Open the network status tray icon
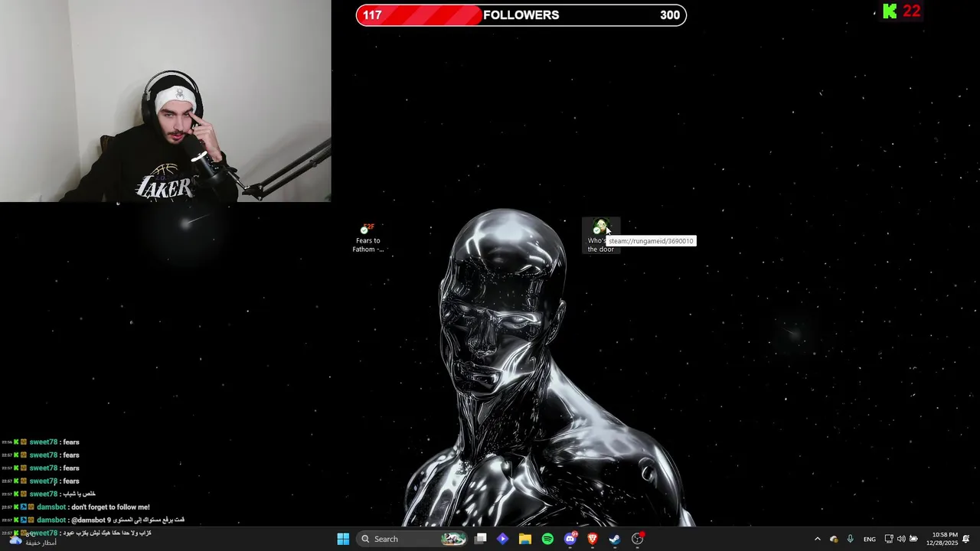This screenshot has width=980, height=551. click(889, 539)
